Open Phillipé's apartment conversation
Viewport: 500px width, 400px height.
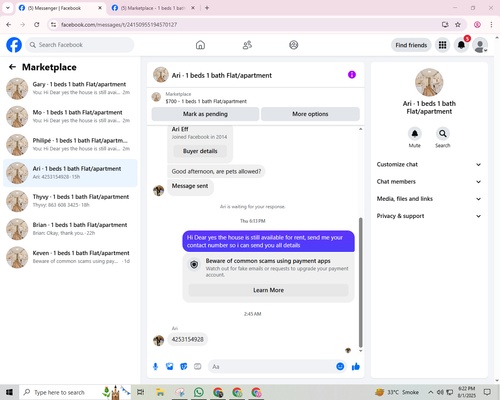[x=70, y=145]
